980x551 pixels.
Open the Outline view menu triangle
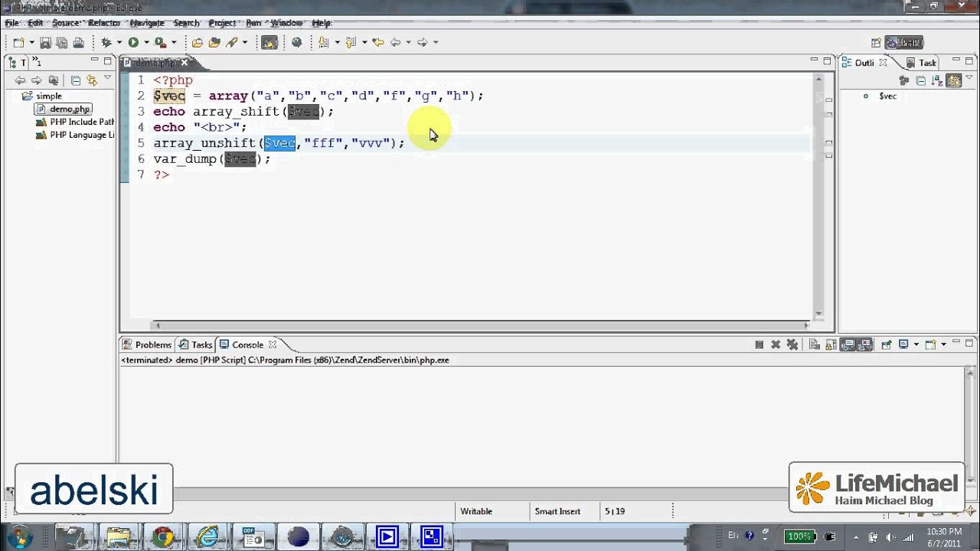(x=969, y=79)
